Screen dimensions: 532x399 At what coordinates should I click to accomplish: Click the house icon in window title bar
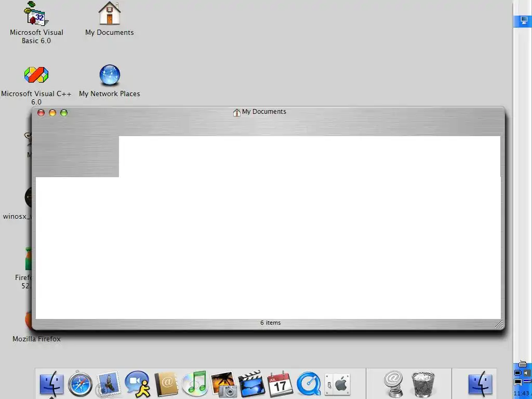(x=237, y=112)
